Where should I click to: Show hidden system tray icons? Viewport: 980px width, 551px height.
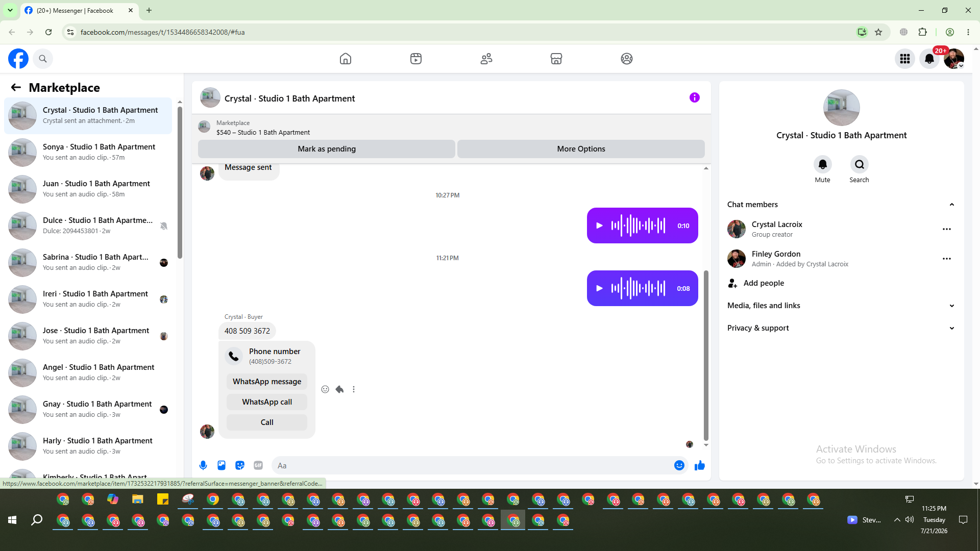[897, 520]
